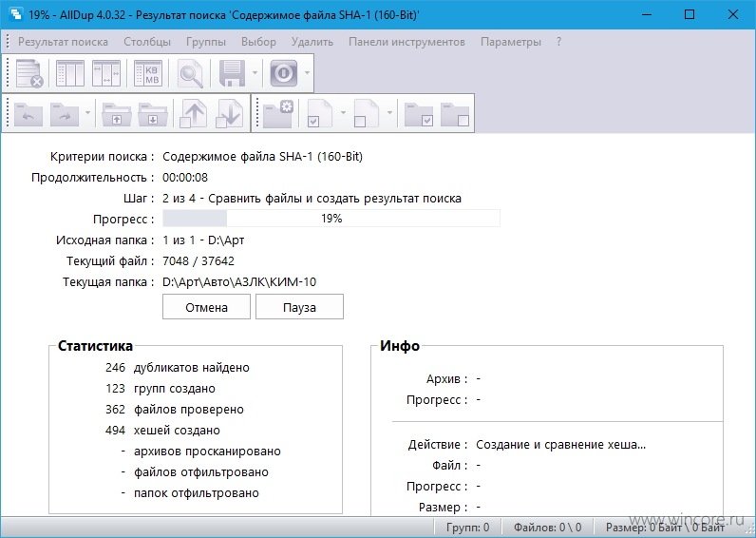This screenshot has width=756, height=538.
Task: Click 'Создание и сравнение хеша...' action text
Action: [x=560, y=445]
